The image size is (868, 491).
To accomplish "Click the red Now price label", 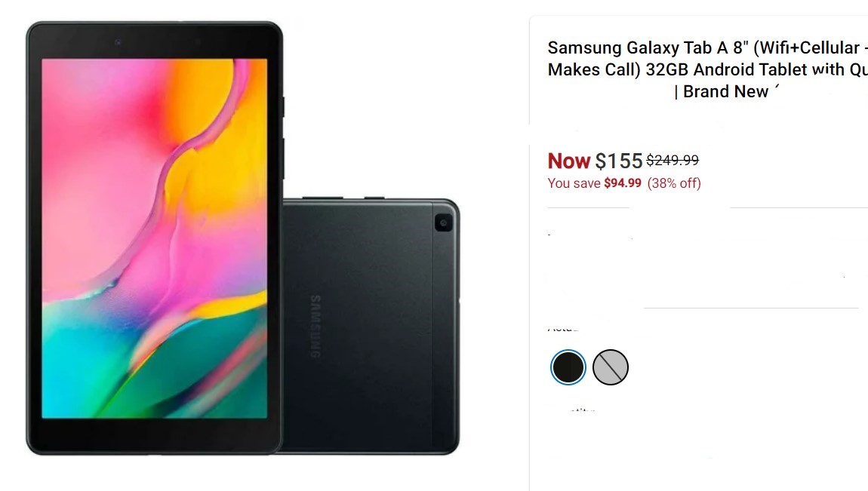I will click(569, 161).
